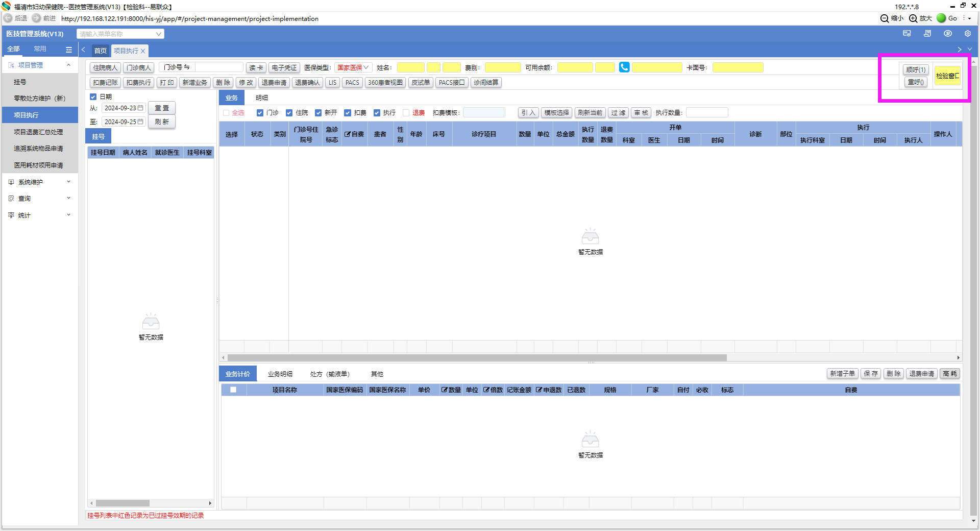Image resolution: width=980 pixels, height=531 pixels.
Task: Click the 查询 sidebar icon
Action: click(x=11, y=199)
